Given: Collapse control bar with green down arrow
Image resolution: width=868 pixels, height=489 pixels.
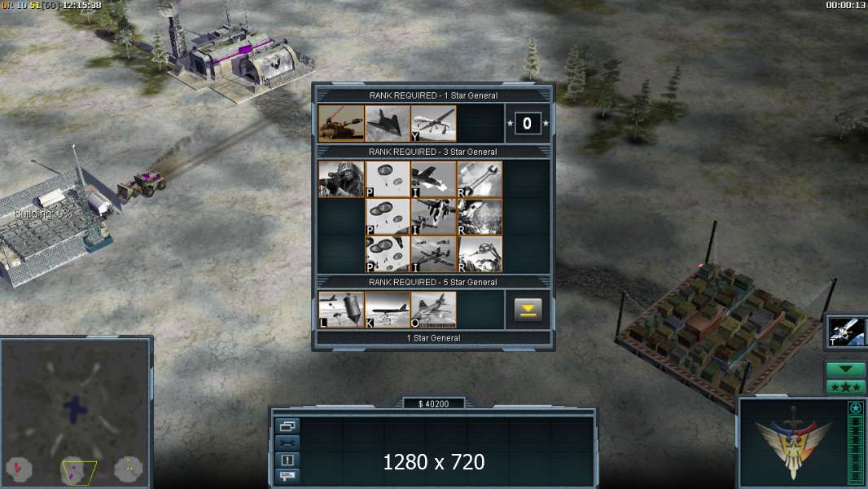Looking at the screenshot, I should [845, 369].
